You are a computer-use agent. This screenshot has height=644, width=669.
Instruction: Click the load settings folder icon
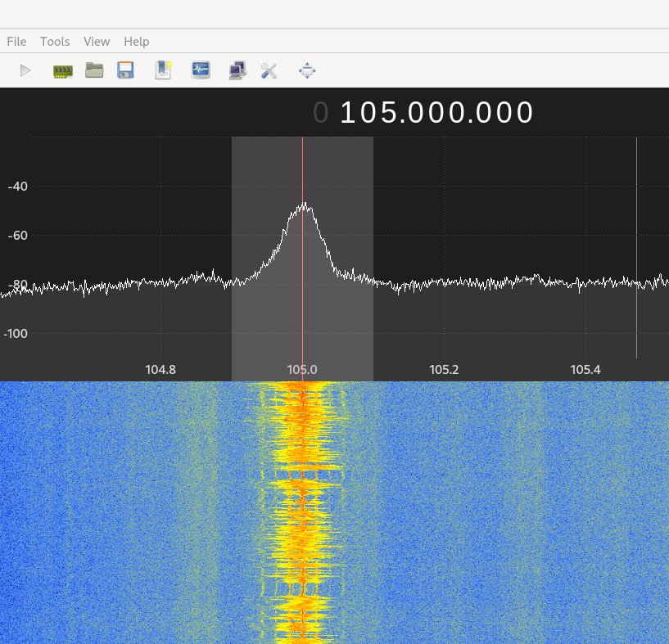(94, 70)
